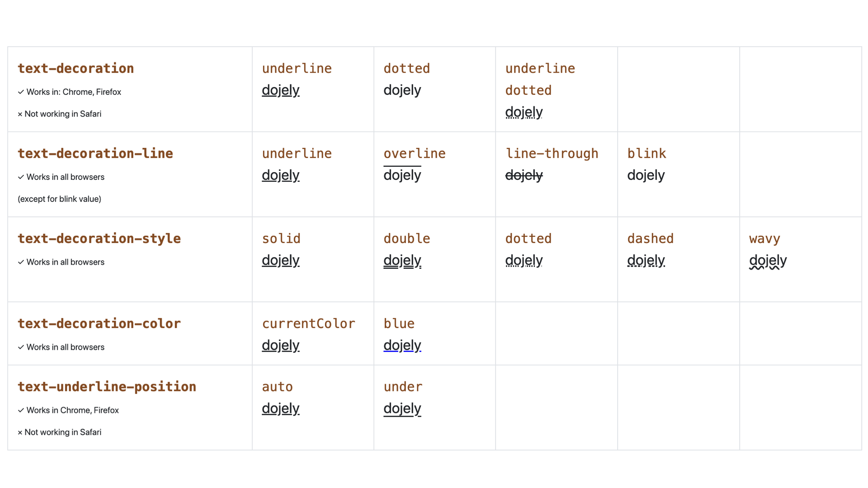Click the dojely sample under the under label
Viewport: 868px width, 488px height.
tap(402, 408)
